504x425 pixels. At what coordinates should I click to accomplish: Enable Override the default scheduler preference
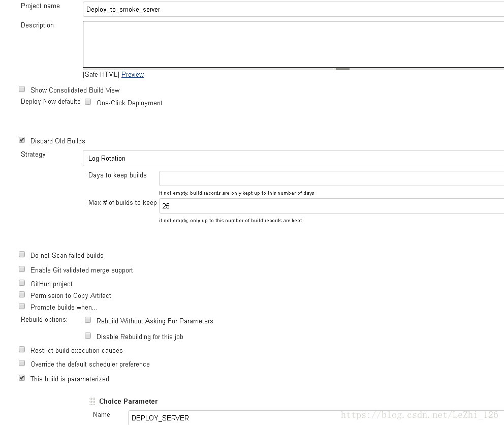point(22,363)
